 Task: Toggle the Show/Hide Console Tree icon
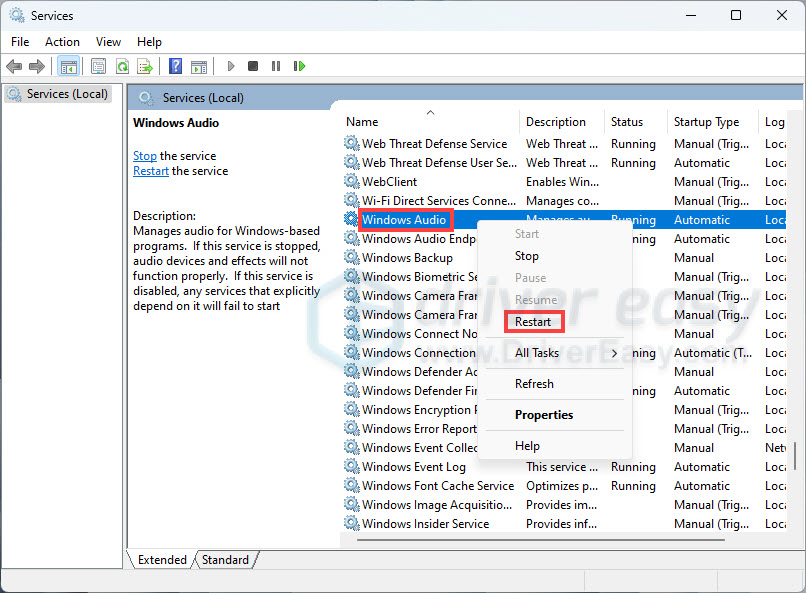click(x=68, y=66)
